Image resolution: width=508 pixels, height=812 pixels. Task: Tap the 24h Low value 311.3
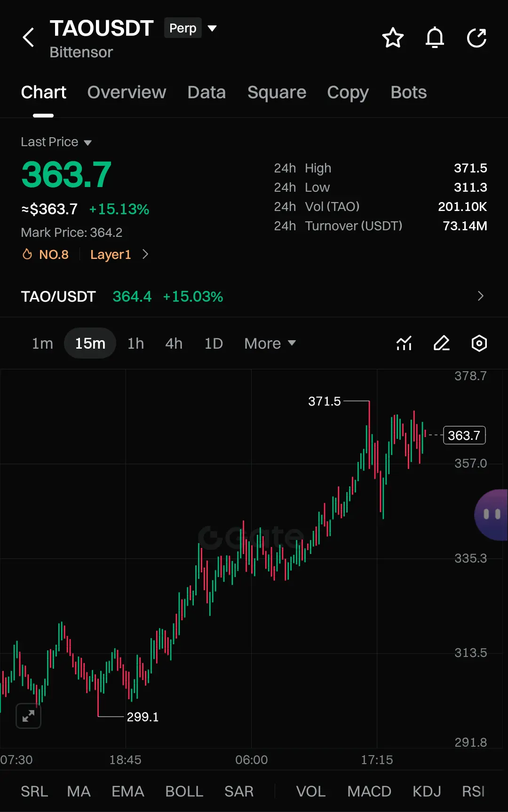[470, 187]
